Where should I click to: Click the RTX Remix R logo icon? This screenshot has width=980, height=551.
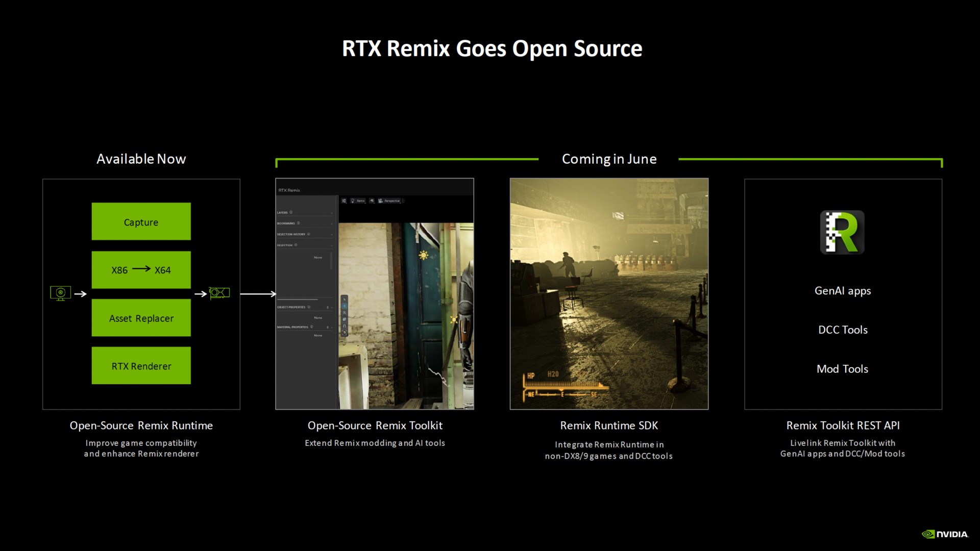pyautogui.click(x=842, y=232)
